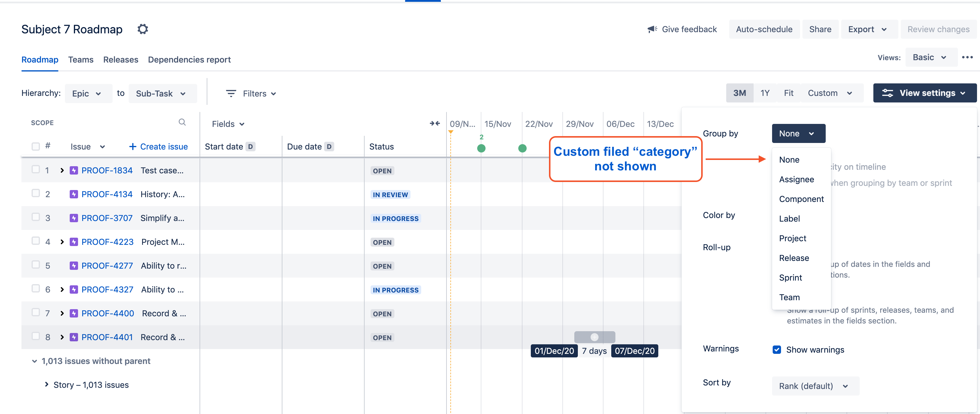Click the collapse fields arrows icon
The height and width of the screenshot is (414, 980).
pos(435,124)
